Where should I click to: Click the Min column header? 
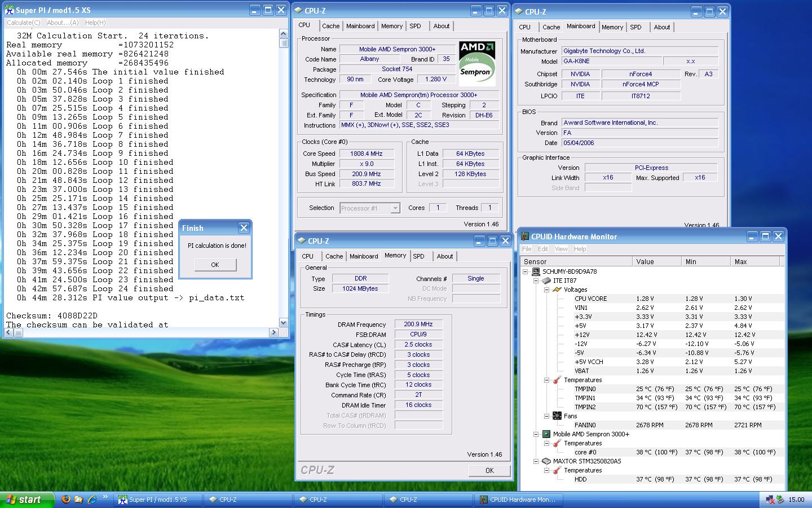point(705,261)
